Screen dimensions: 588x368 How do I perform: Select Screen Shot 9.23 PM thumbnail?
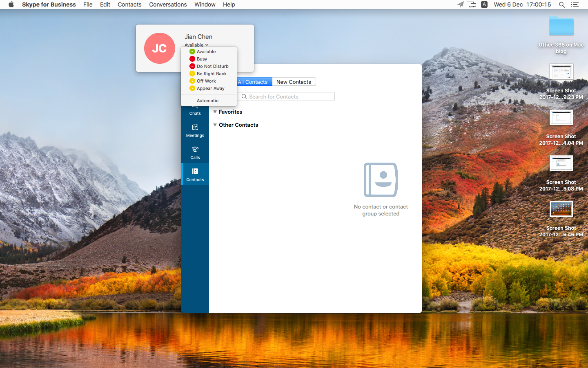click(561, 72)
